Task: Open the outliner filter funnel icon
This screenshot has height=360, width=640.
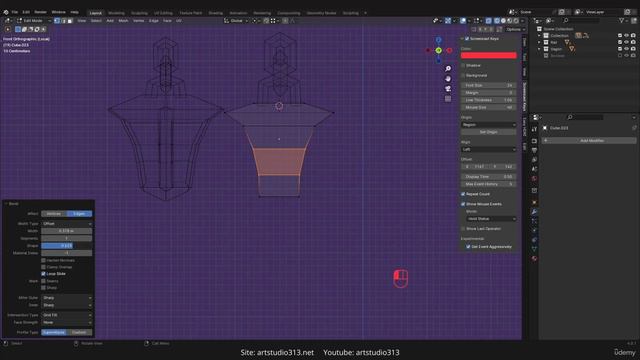Action: tap(622, 21)
